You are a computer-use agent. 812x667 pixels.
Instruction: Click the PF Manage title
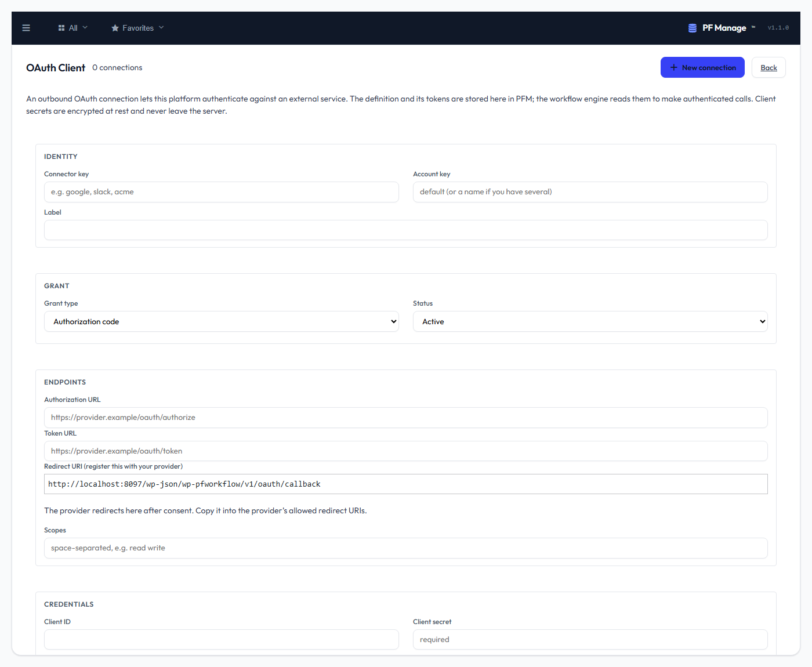click(724, 28)
